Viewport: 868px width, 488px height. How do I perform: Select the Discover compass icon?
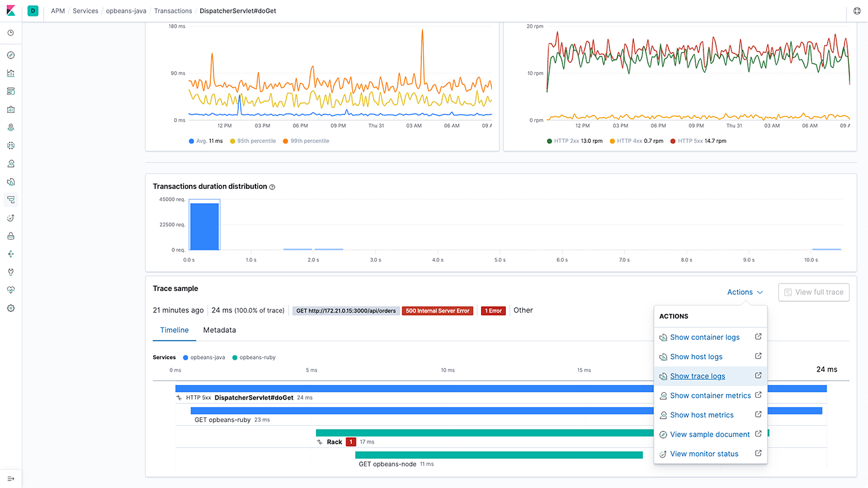10,55
